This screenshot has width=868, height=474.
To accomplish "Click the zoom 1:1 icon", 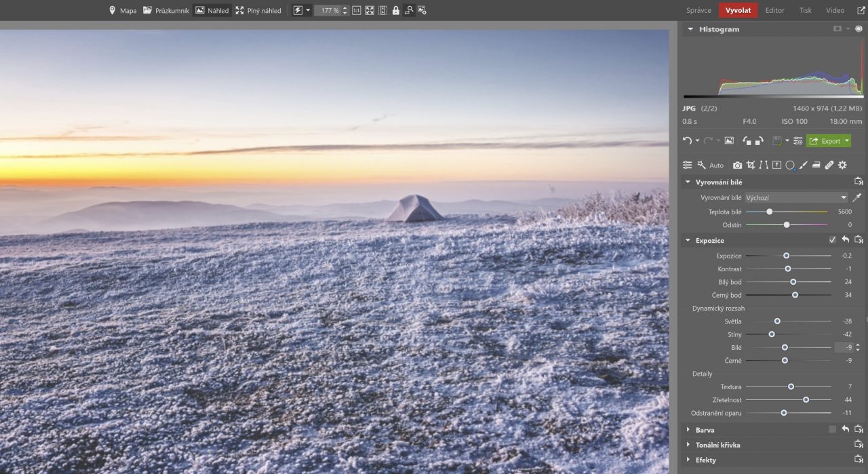I will point(357,10).
